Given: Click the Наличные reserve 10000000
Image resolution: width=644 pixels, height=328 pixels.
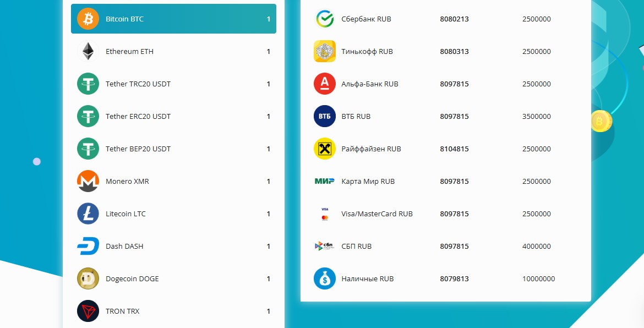Looking at the screenshot, I should click(x=538, y=278).
